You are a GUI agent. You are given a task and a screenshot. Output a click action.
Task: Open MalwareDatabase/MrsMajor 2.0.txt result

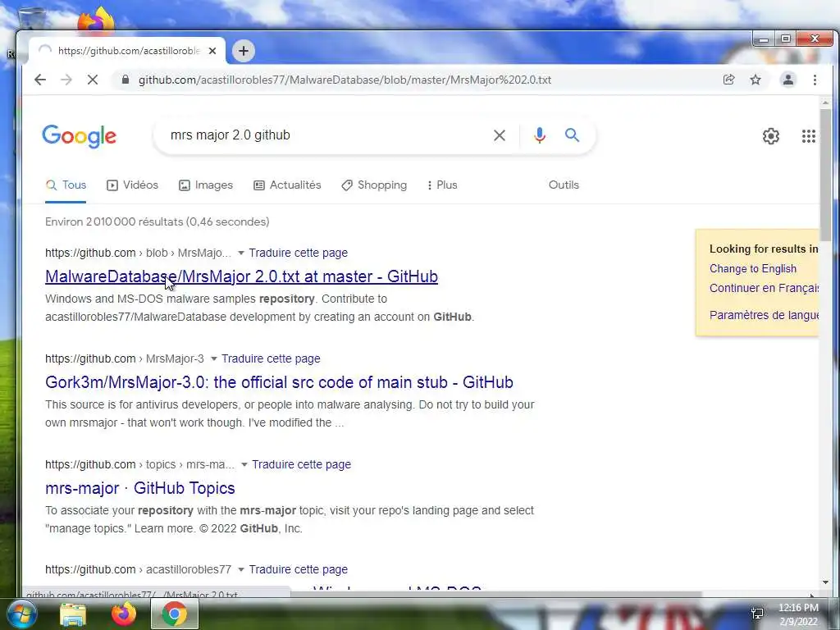pyautogui.click(x=242, y=276)
